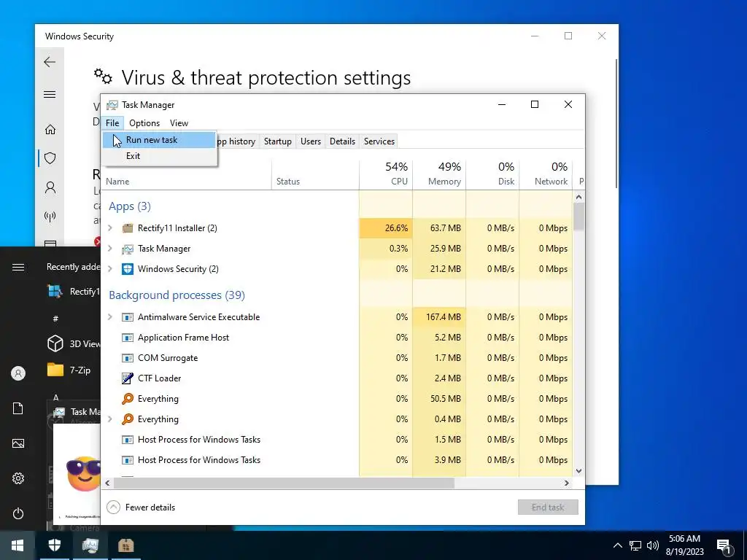Click the CTF Loader pen icon

click(x=127, y=378)
